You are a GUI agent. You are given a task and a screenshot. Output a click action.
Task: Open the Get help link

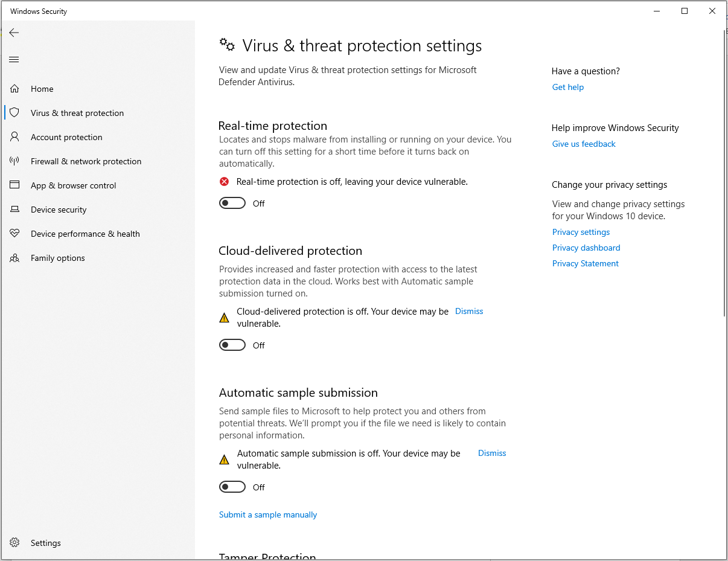click(x=568, y=88)
